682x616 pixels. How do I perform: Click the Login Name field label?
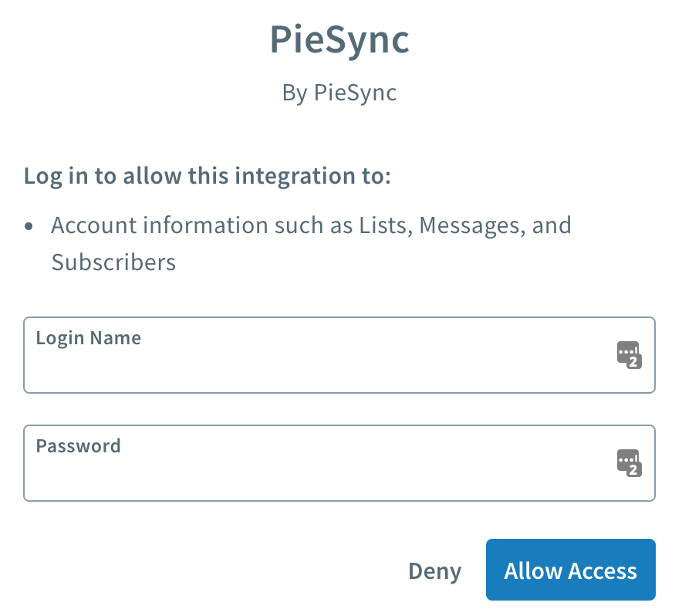[x=88, y=338]
